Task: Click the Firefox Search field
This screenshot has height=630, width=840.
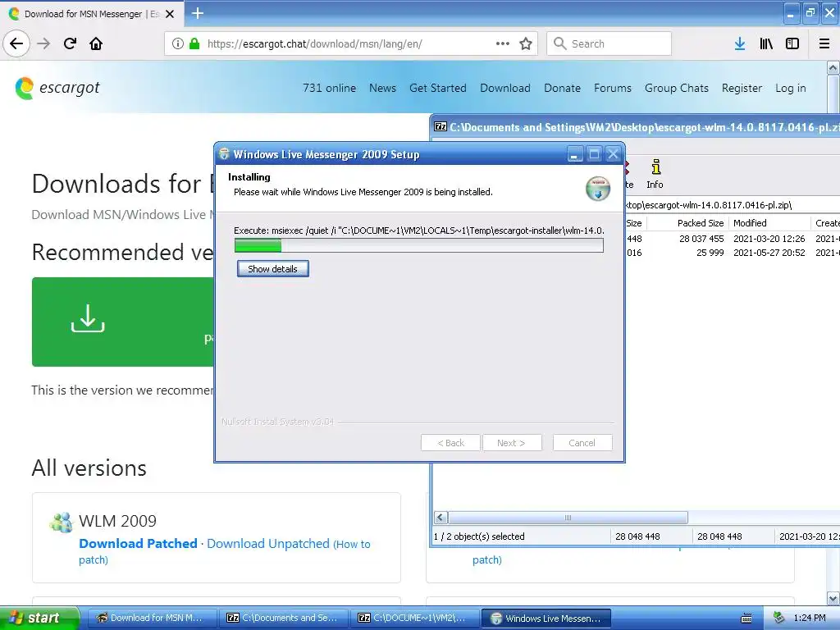Action: 609,43
